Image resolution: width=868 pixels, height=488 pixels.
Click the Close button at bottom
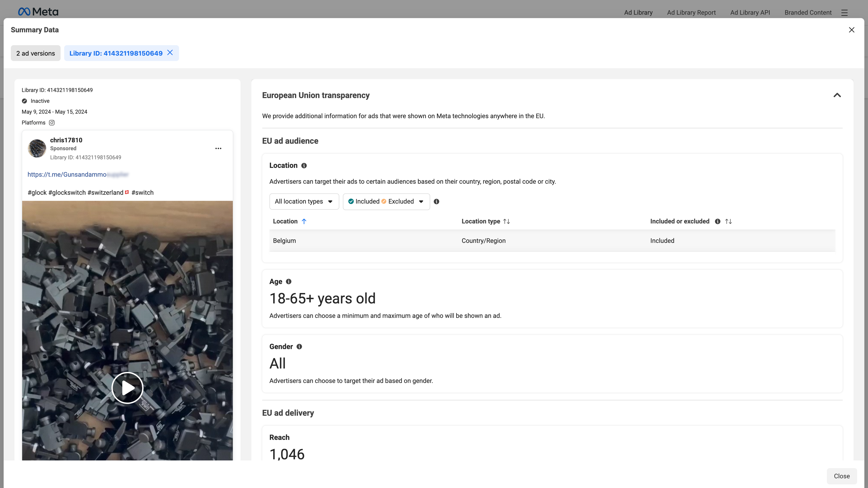841,476
